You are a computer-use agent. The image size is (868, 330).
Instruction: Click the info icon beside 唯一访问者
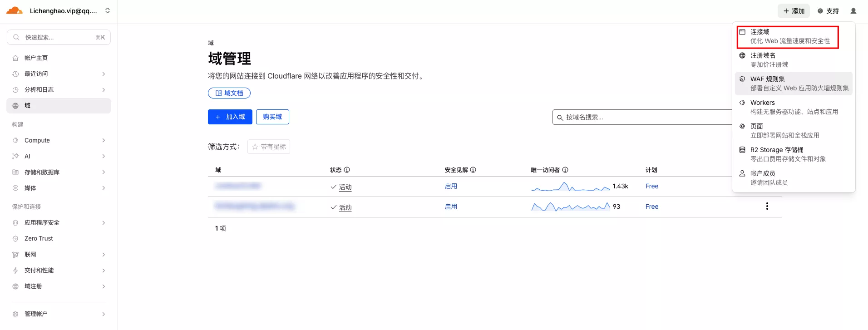[565, 170]
